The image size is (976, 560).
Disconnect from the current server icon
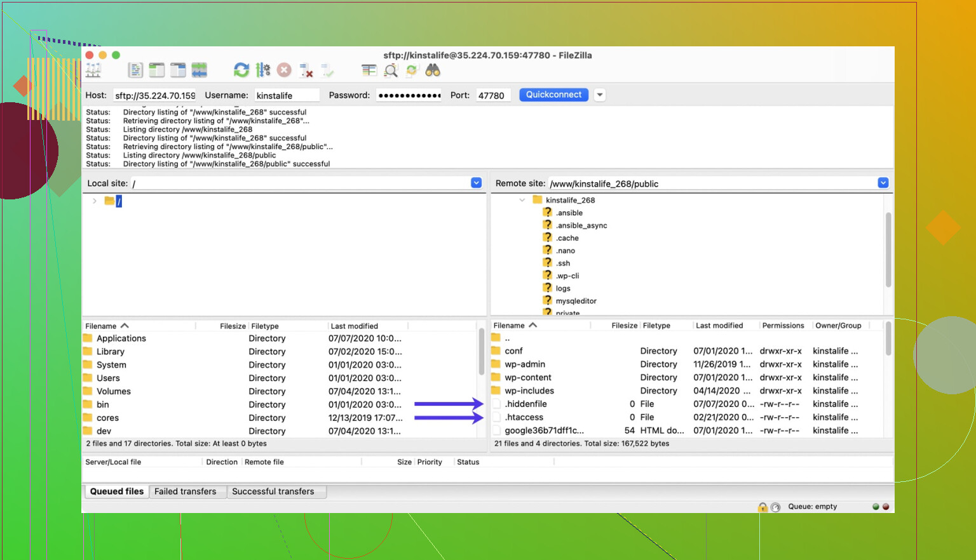pyautogui.click(x=306, y=70)
